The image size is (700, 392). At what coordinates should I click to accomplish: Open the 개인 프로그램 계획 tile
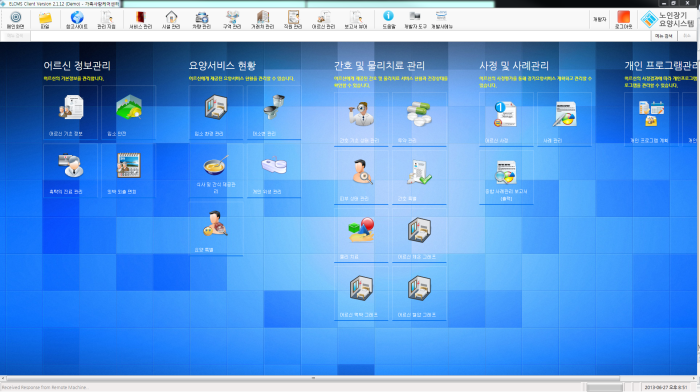(651, 120)
